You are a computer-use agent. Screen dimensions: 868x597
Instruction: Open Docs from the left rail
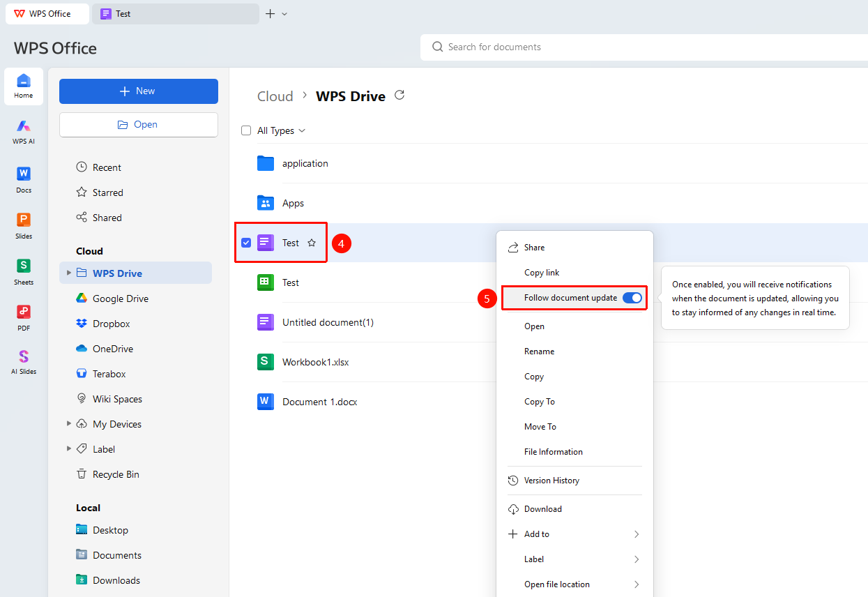24,179
